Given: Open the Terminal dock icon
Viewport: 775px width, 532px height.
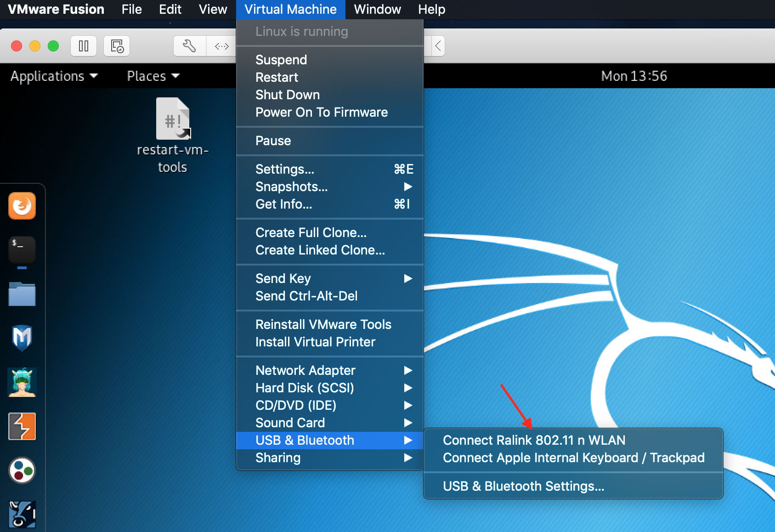Looking at the screenshot, I should pos(22,250).
